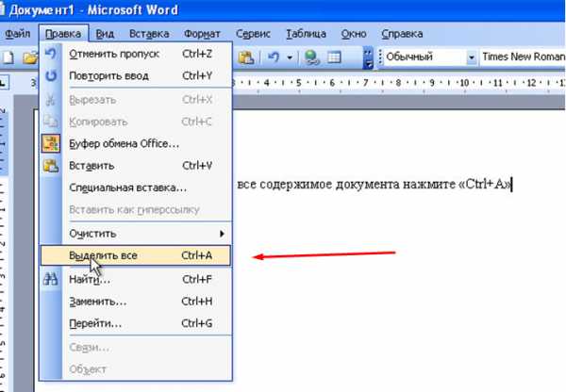566x392 pixels.
Task: Expand the toolbar options chevron
Action: [368, 57]
